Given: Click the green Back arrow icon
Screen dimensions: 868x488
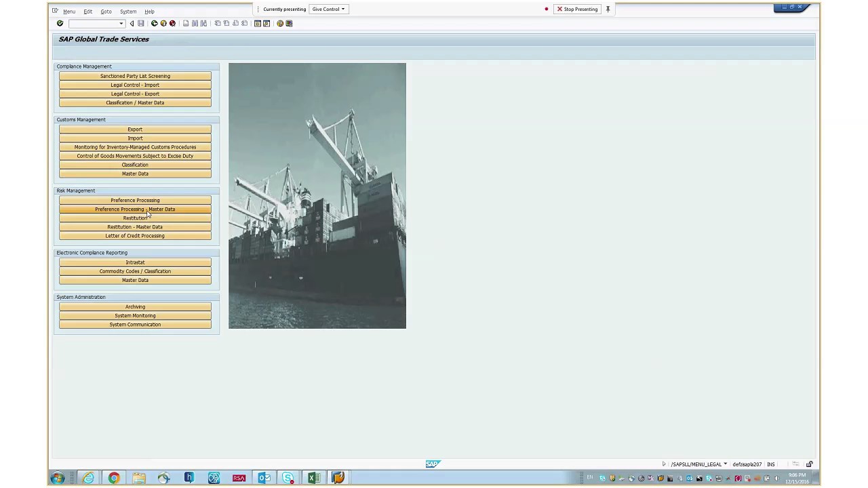Looking at the screenshot, I should (x=155, y=24).
